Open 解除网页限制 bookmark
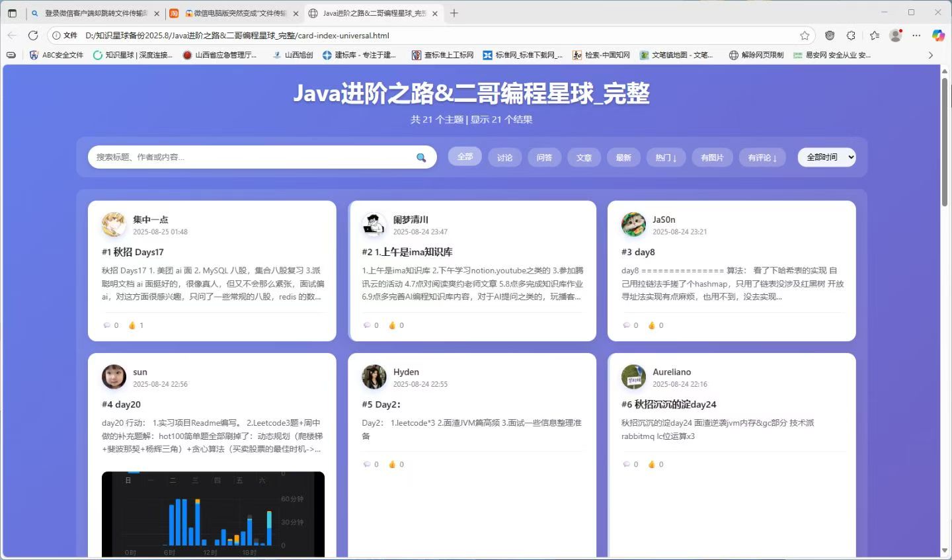 (x=756, y=56)
